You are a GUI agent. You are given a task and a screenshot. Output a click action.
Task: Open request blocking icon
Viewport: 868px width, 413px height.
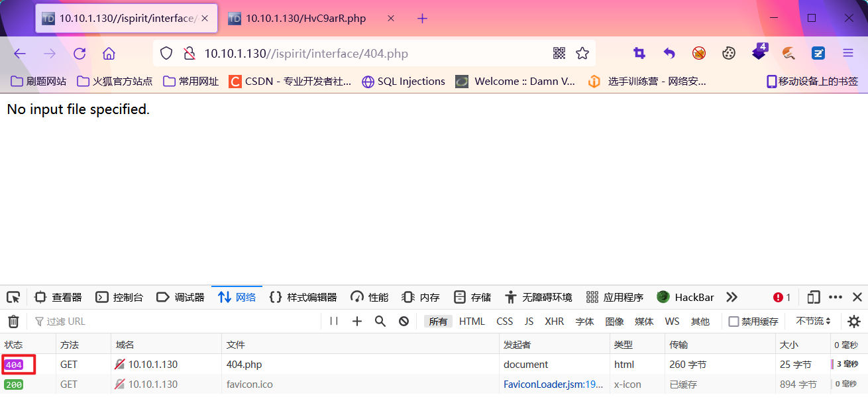pos(404,322)
